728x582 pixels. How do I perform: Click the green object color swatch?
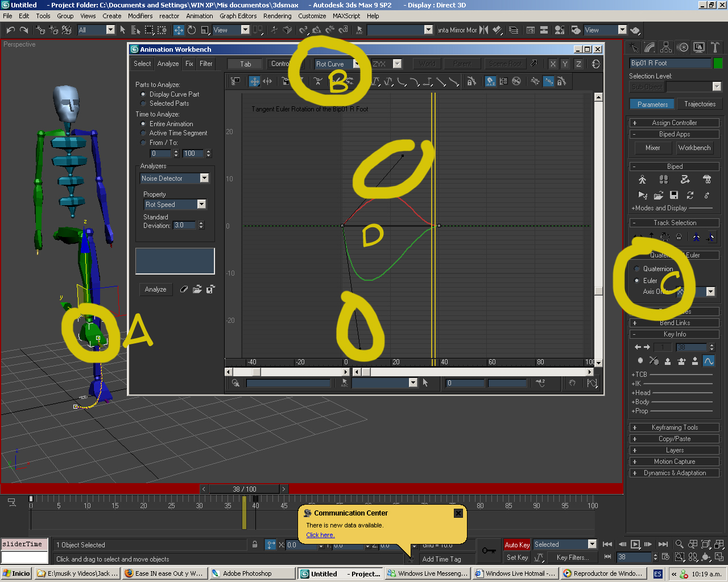coord(718,63)
